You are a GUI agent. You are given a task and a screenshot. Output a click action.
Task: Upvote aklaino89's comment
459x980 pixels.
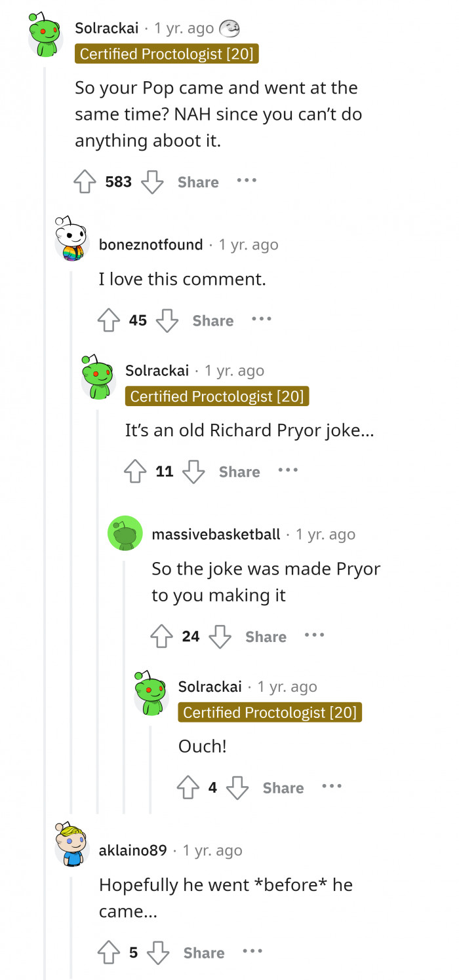click(110, 952)
